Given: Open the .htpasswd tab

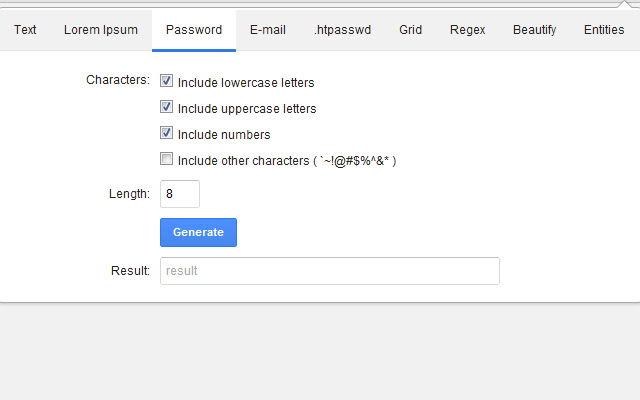Looking at the screenshot, I should pos(342,30).
